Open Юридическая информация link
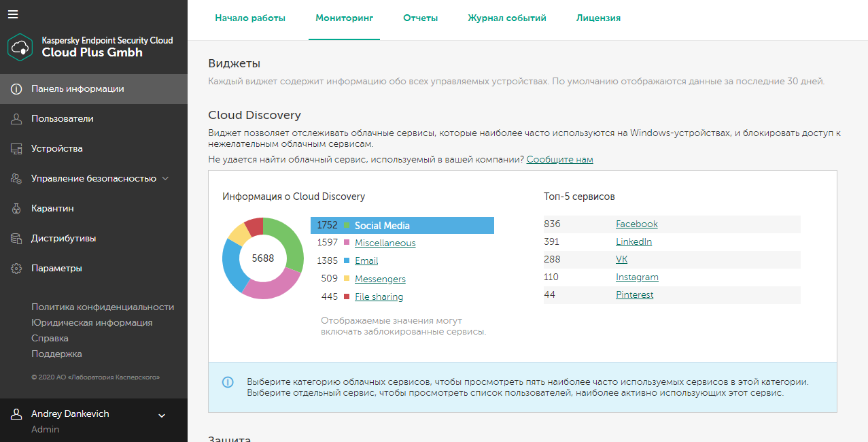868x442 pixels. tap(92, 323)
